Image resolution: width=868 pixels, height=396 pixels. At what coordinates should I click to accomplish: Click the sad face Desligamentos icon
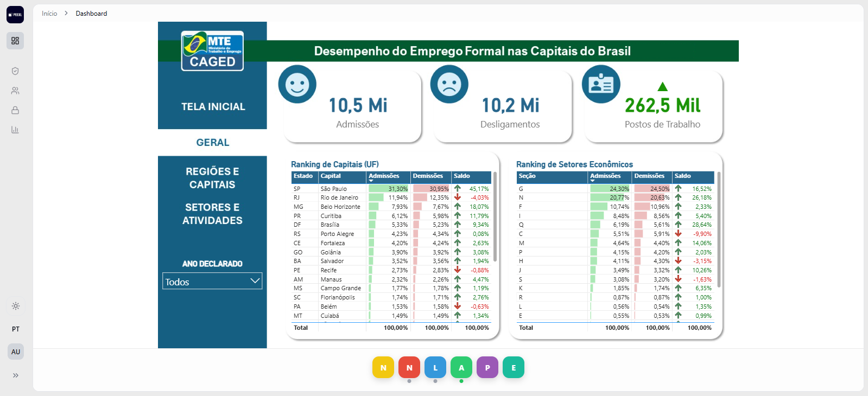[x=449, y=84]
